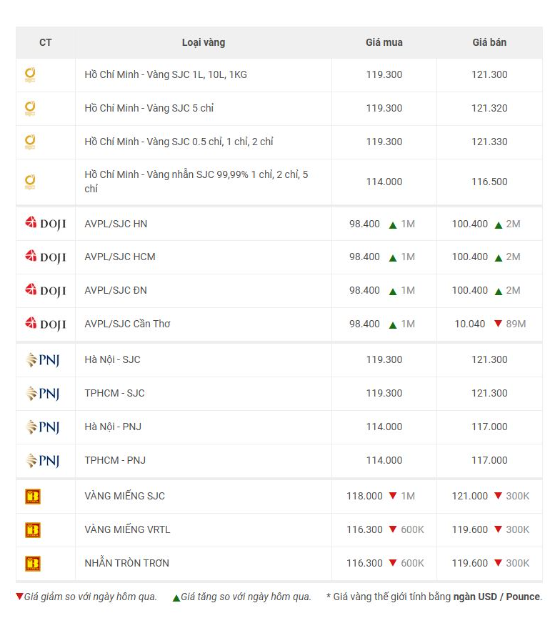The height and width of the screenshot is (617, 560).
Task: Click the DOJI logo next to AVPL/SJC HN
Action: click(45, 224)
